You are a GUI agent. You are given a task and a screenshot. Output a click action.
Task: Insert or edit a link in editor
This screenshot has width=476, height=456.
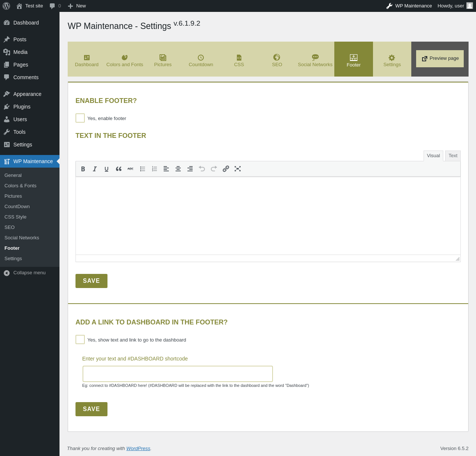(x=226, y=169)
